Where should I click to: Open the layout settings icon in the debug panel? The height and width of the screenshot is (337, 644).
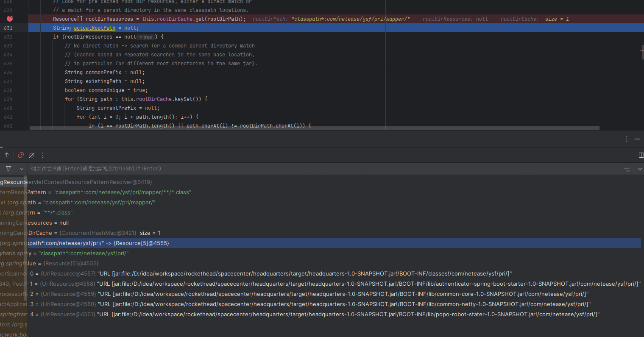pyautogui.click(x=641, y=155)
